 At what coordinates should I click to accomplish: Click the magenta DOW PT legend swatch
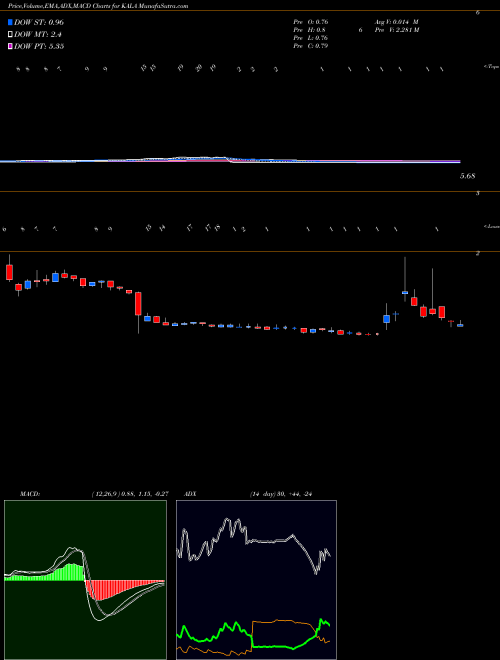pos(11,46)
